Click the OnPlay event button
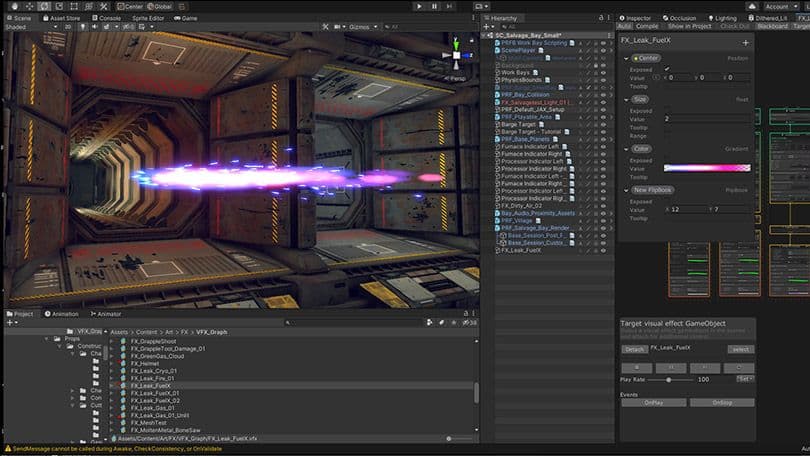Image resolution: width=810 pixels, height=456 pixels. click(652, 402)
